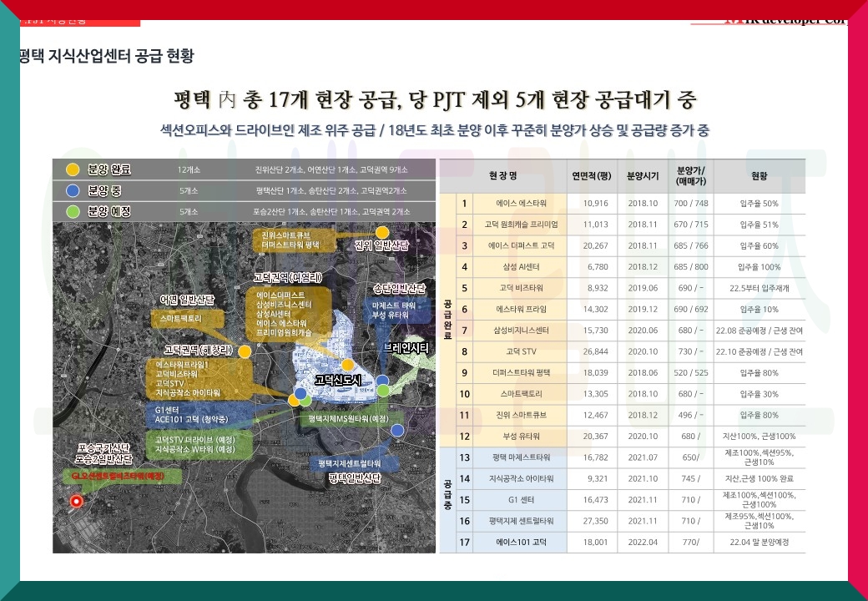This screenshot has width=868, height=601.
Task: Click the 분양시기 column header
Action: (643, 176)
